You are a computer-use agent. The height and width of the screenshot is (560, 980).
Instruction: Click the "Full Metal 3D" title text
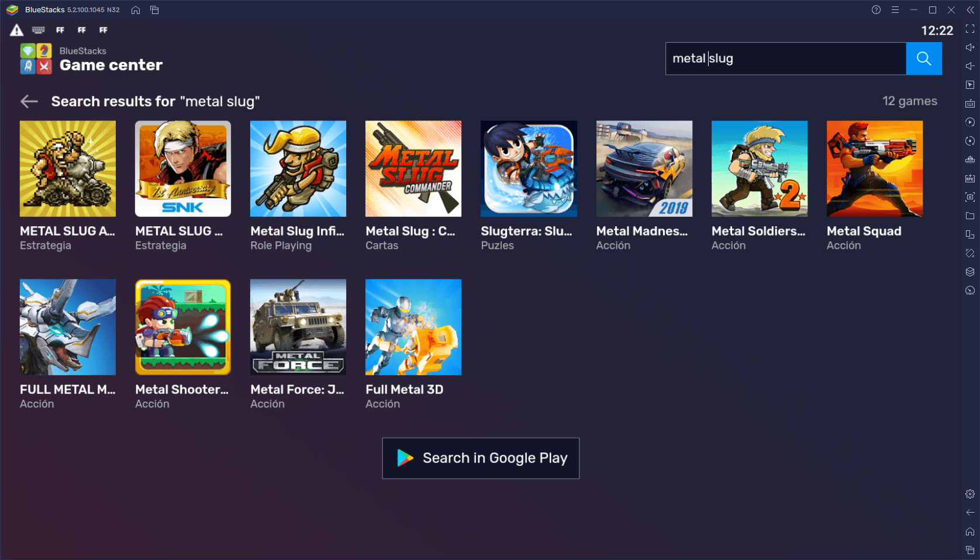point(404,390)
